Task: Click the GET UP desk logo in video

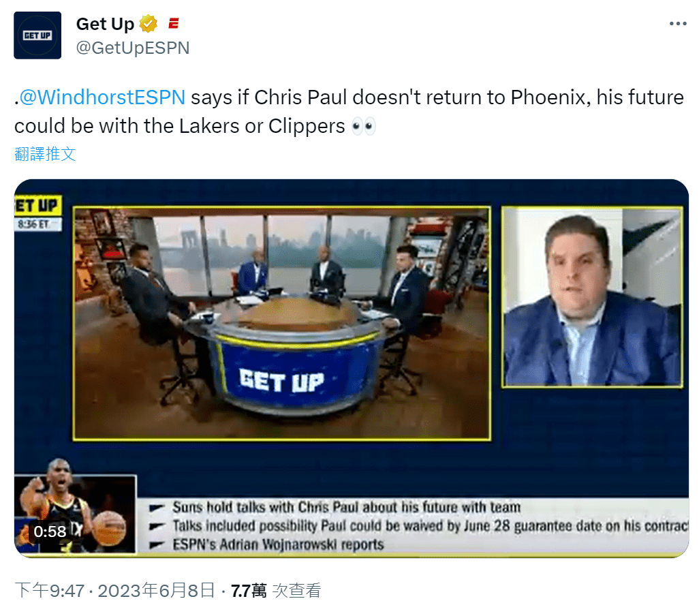Action: tap(281, 381)
